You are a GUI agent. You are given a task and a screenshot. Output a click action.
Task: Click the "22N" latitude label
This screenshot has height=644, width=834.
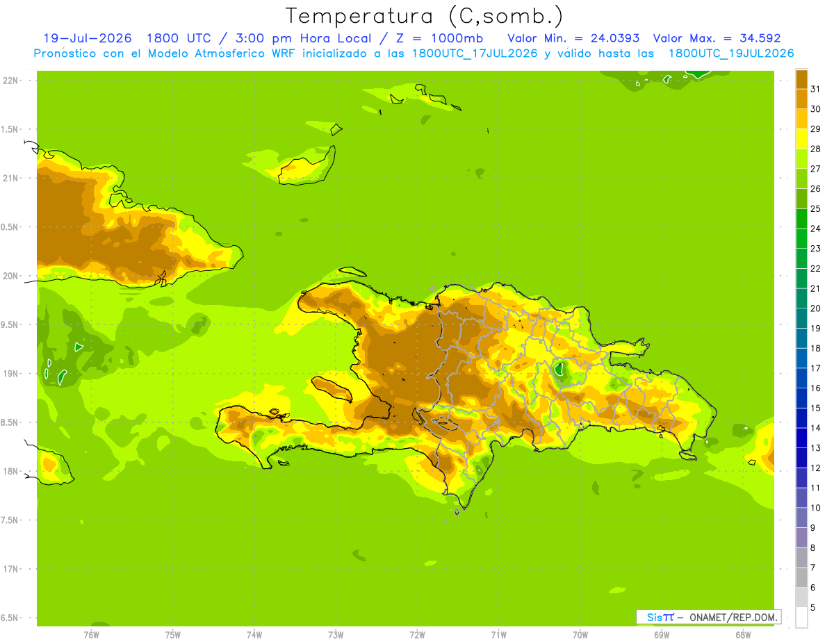coord(10,81)
